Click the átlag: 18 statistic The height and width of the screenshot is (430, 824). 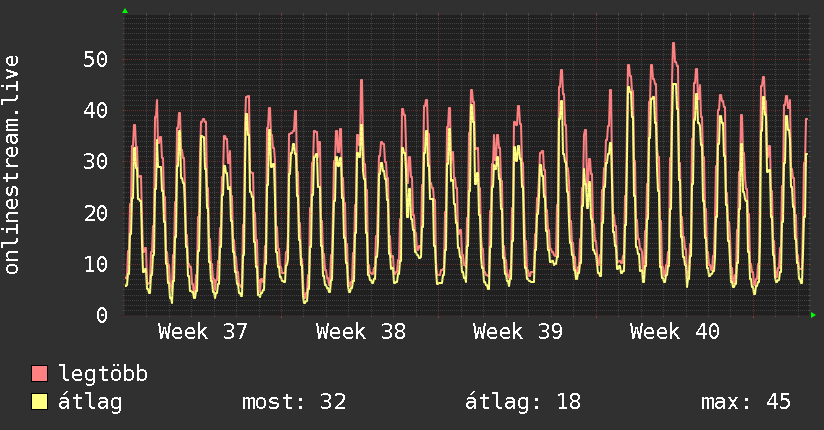point(523,402)
